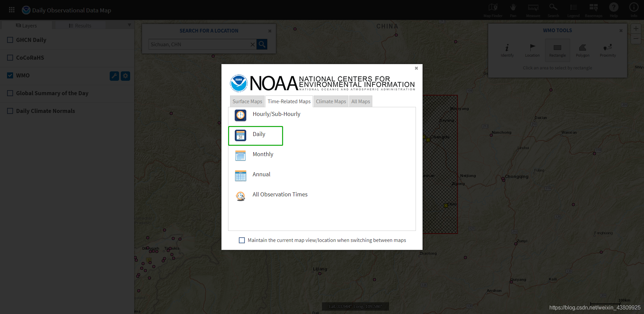Select the Pan tool
The width and height of the screenshot is (644, 314).
[x=513, y=10]
